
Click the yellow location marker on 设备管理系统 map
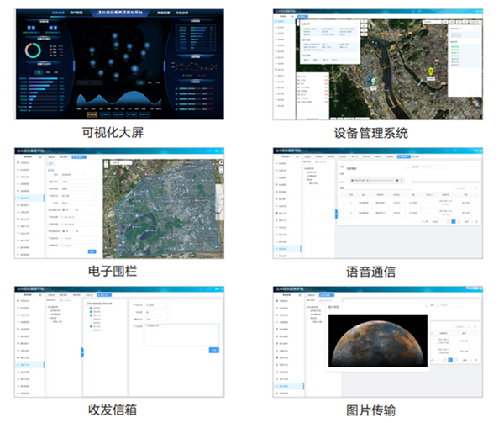pos(431,71)
